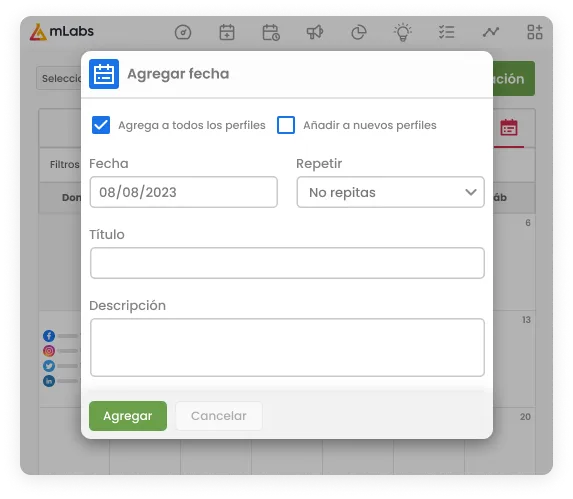
Task: Click the Título text field
Action: click(287, 263)
